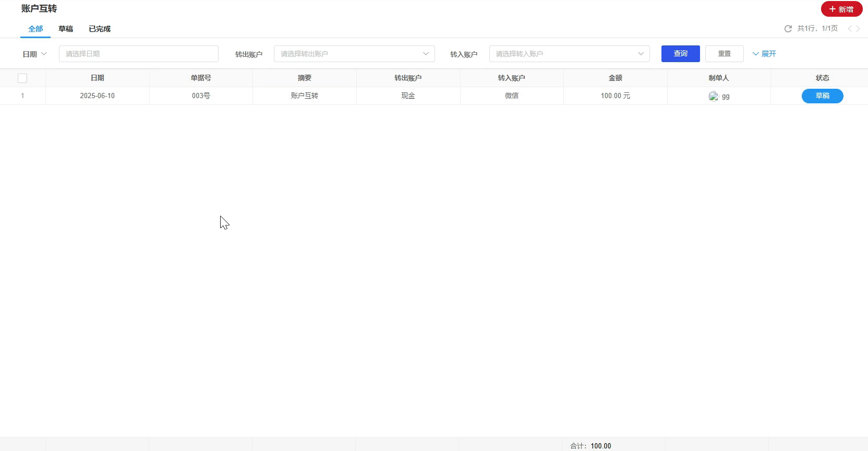Screen dimensions: 868x451
Task: Click the 日期 column header
Action: point(98,78)
